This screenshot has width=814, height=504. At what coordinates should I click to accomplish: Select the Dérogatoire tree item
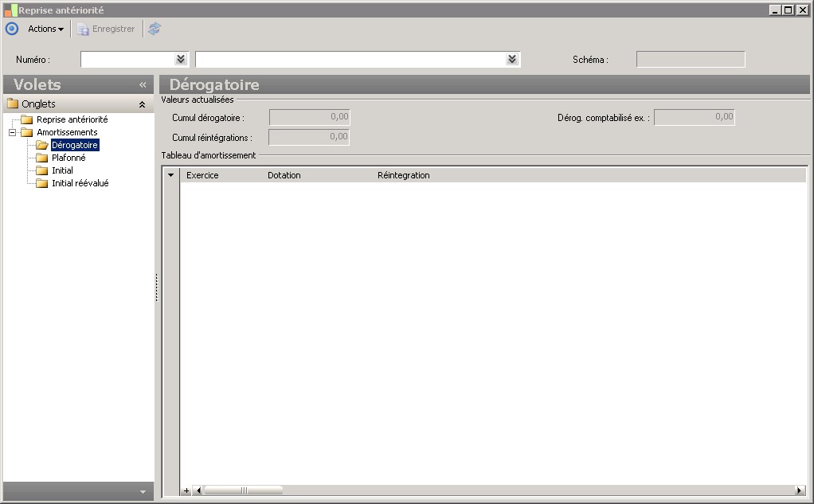click(75, 146)
